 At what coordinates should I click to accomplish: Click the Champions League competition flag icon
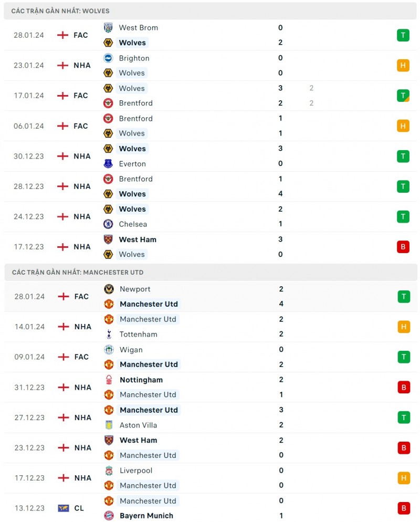pos(63,508)
